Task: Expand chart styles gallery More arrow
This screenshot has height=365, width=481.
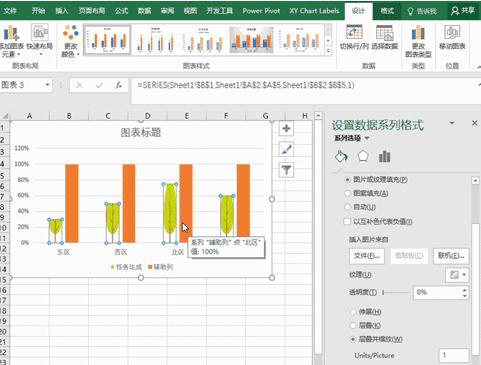Action: (328, 51)
